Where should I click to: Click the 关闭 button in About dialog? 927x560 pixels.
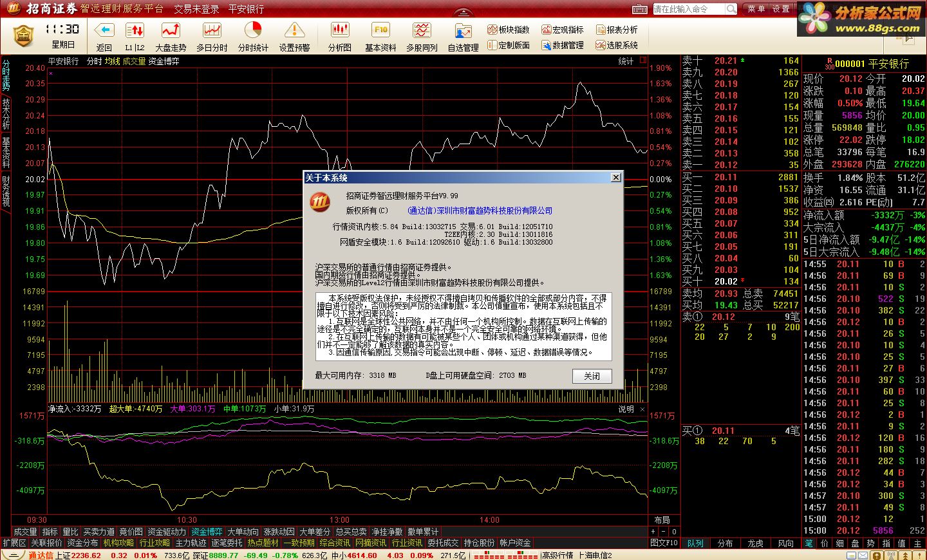[592, 376]
